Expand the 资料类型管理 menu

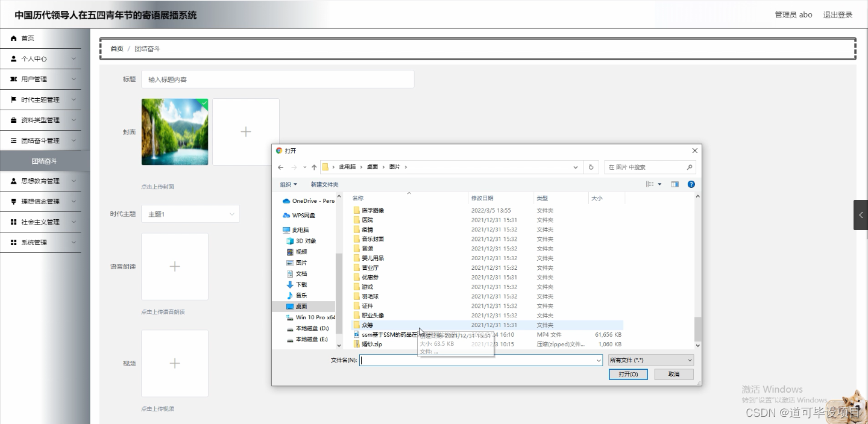[x=40, y=120]
